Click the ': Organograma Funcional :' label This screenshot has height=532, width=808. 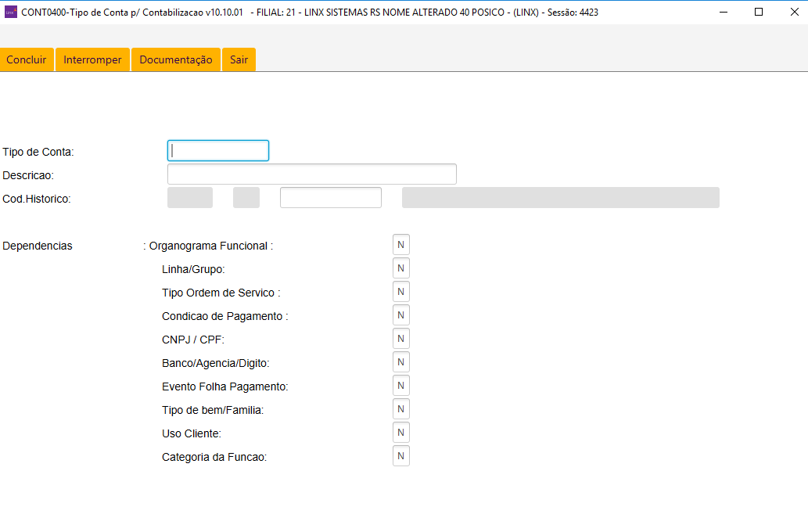pyautogui.click(x=208, y=246)
